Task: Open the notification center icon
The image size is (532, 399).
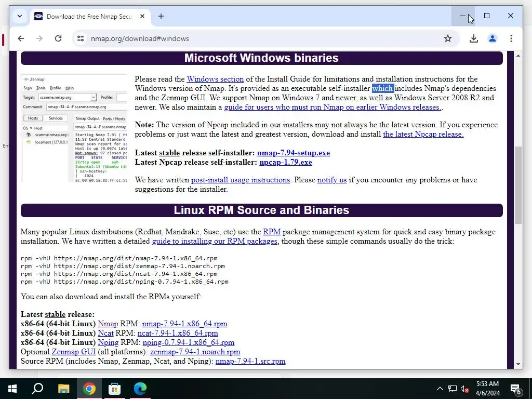Action: tap(516, 389)
